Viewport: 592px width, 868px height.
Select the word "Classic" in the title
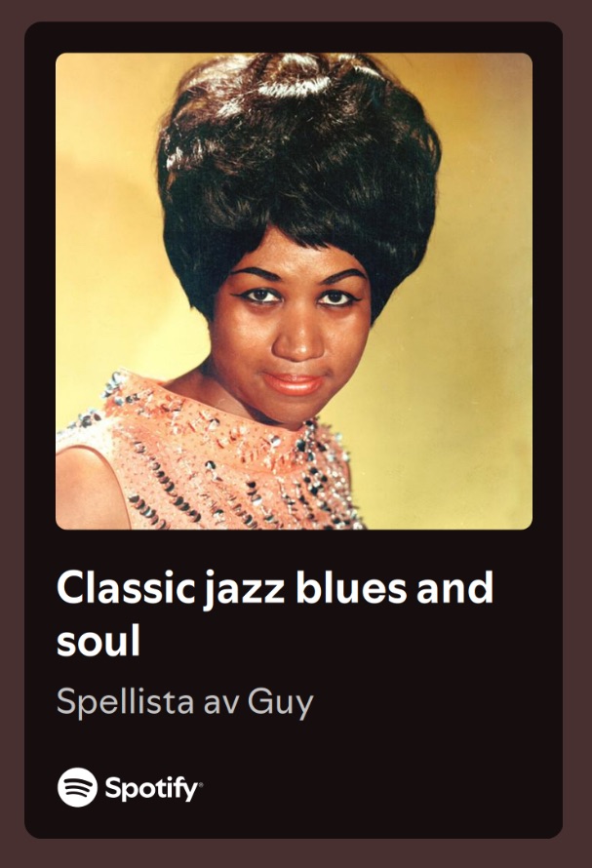point(126,588)
